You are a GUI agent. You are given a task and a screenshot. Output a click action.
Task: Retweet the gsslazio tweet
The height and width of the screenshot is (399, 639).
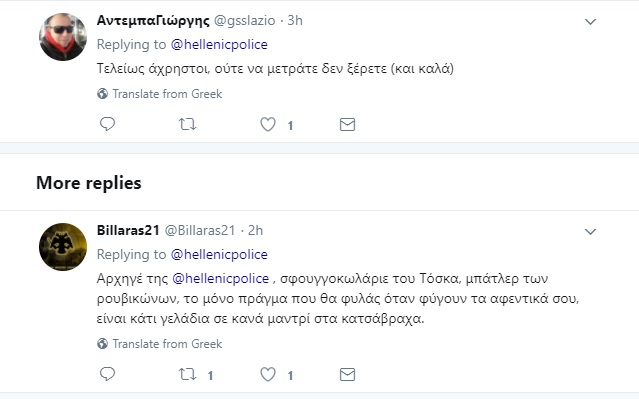tap(187, 124)
